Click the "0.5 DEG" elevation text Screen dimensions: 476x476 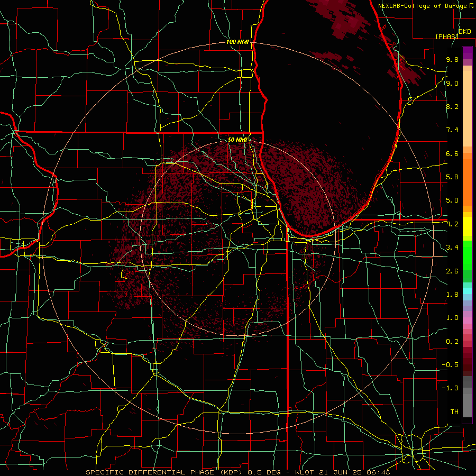[x=264, y=472]
